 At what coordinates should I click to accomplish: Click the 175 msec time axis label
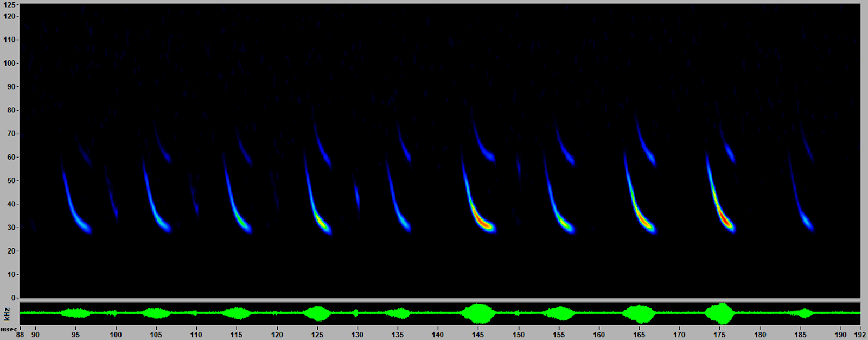[x=720, y=335]
